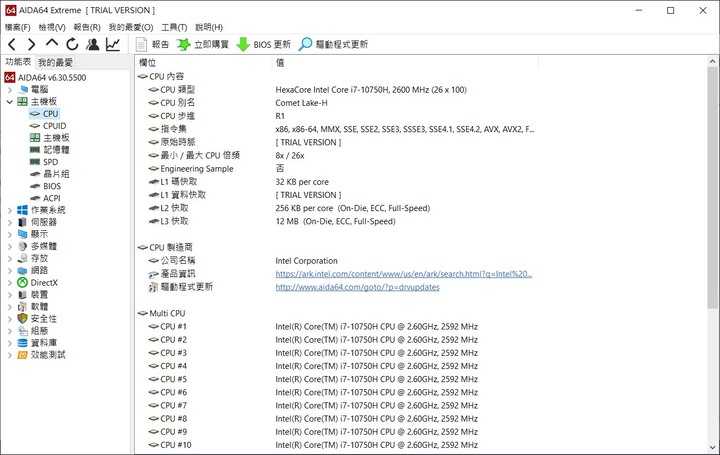Click the Forward navigation arrow
720x455 pixels.
tap(31, 44)
